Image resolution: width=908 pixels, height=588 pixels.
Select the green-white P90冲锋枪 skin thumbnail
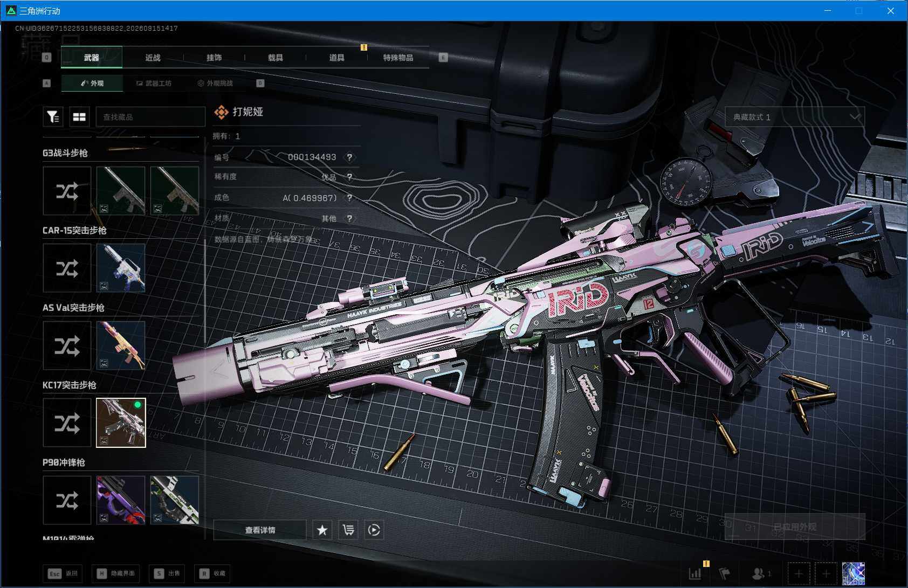tap(175, 500)
